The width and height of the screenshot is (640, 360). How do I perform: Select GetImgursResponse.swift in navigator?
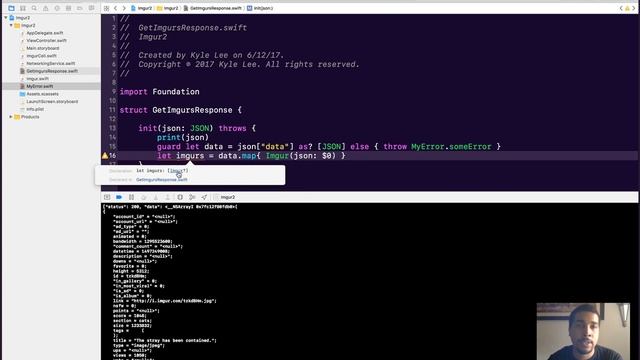(x=51, y=71)
